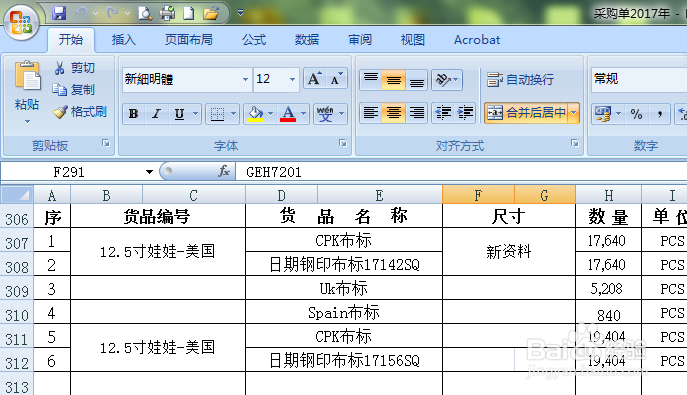Click the phonetic guide wén icon
The width and height of the screenshot is (687, 395).
point(325,114)
